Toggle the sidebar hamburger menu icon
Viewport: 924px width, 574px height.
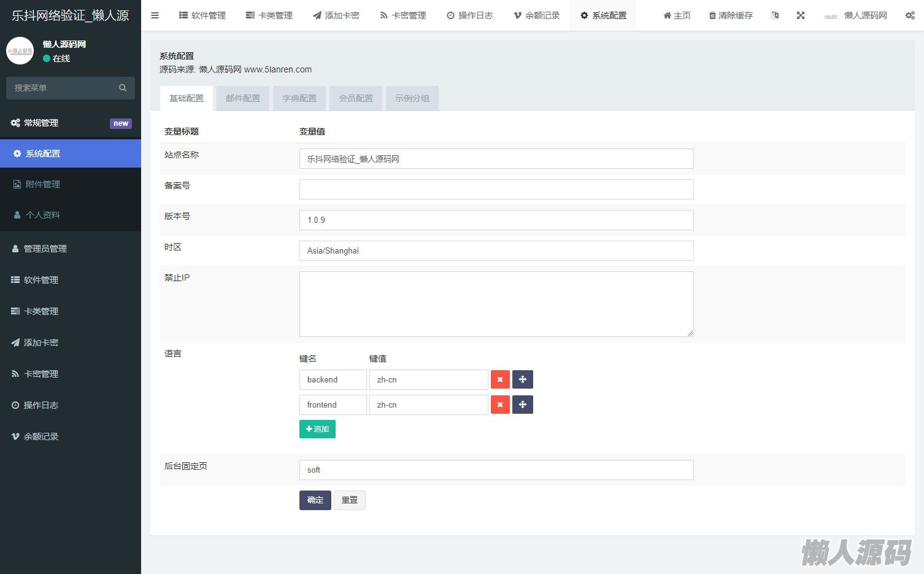[x=155, y=15]
